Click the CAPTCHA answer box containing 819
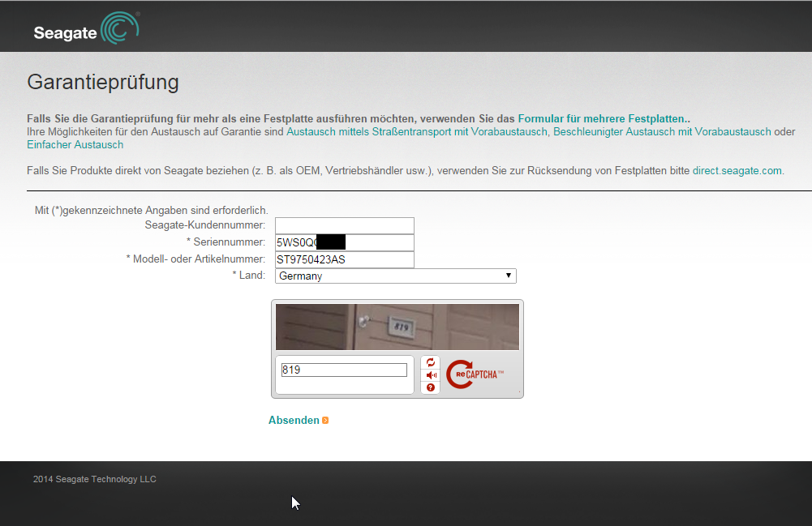 (343, 370)
